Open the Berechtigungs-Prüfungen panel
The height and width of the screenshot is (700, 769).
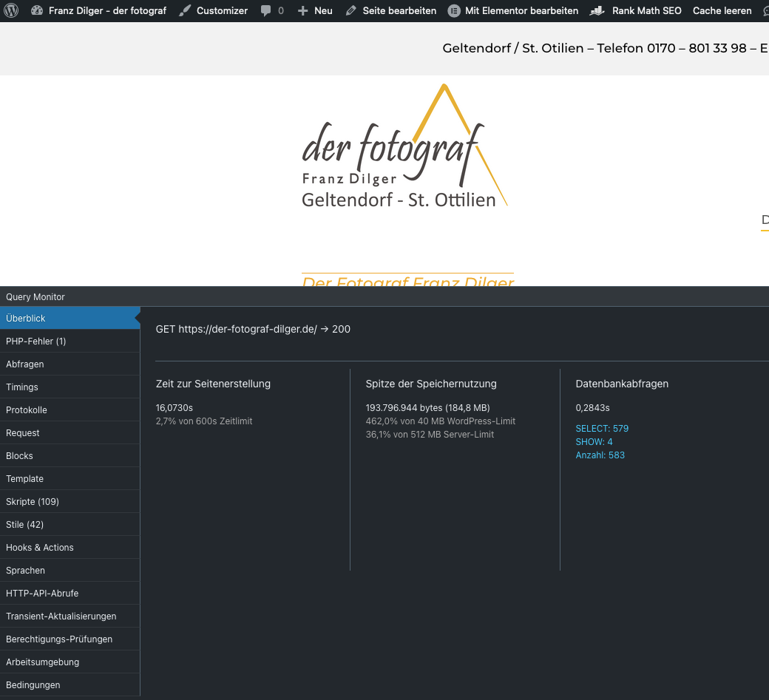70,639
